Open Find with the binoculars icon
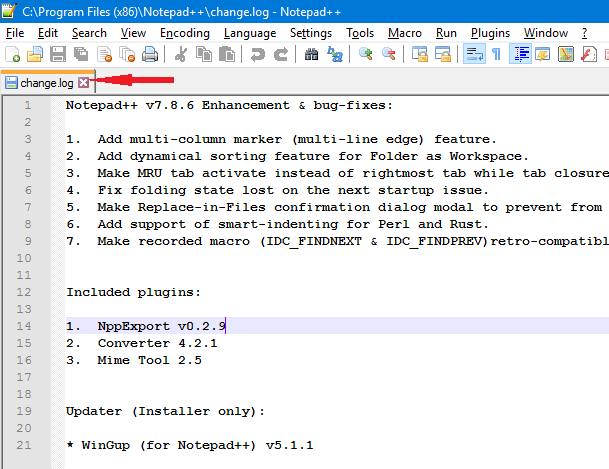 (311, 54)
